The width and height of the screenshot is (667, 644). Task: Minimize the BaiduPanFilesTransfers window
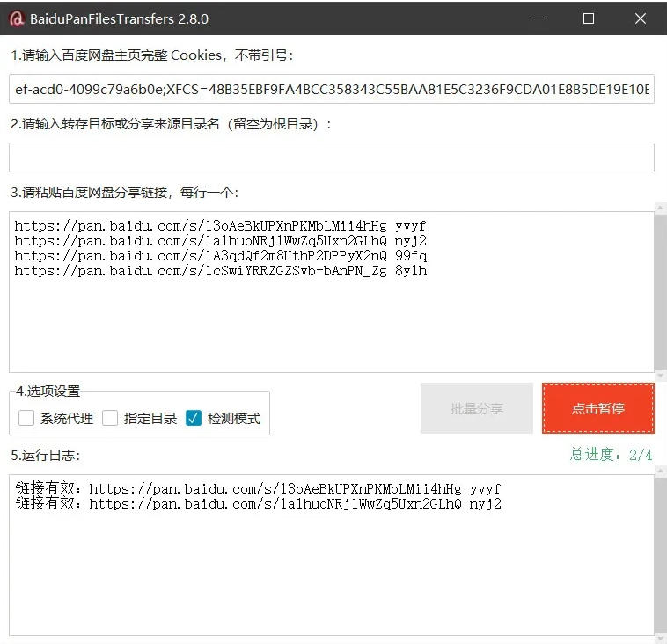point(538,18)
